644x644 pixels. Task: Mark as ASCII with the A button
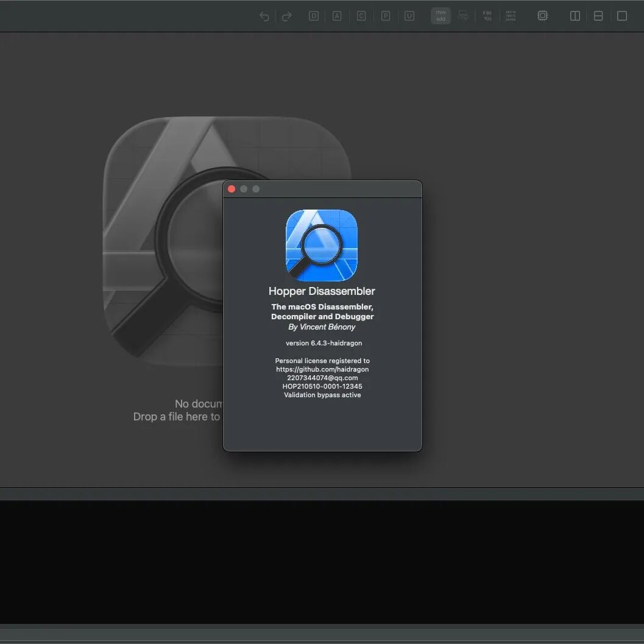tap(337, 16)
